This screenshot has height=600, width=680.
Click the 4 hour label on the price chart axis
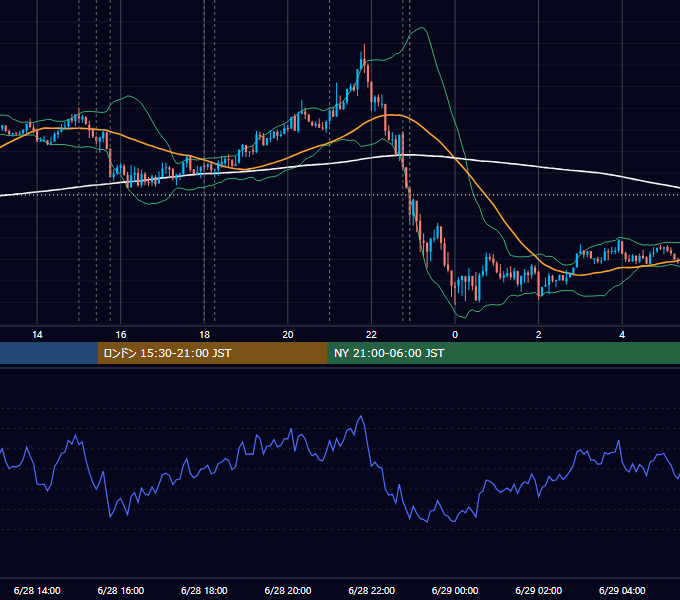click(x=622, y=335)
